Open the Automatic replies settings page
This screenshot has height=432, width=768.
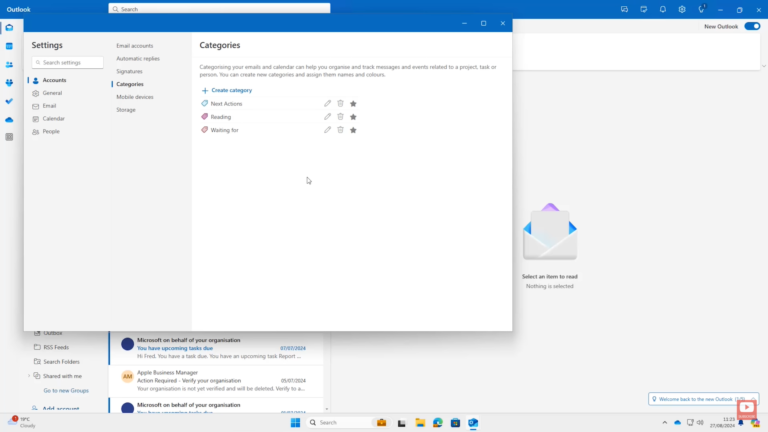pyautogui.click(x=138, y=59)
